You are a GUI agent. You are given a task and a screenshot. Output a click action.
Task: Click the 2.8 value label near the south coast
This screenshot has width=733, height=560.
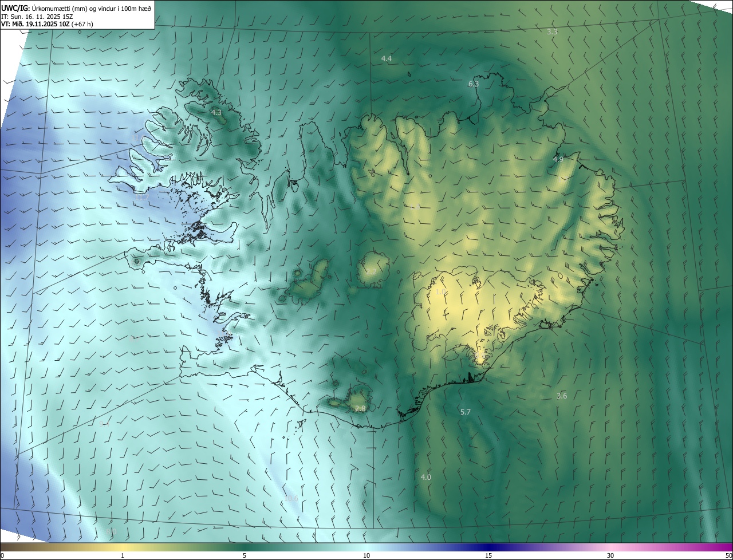(x=360, y=409)
